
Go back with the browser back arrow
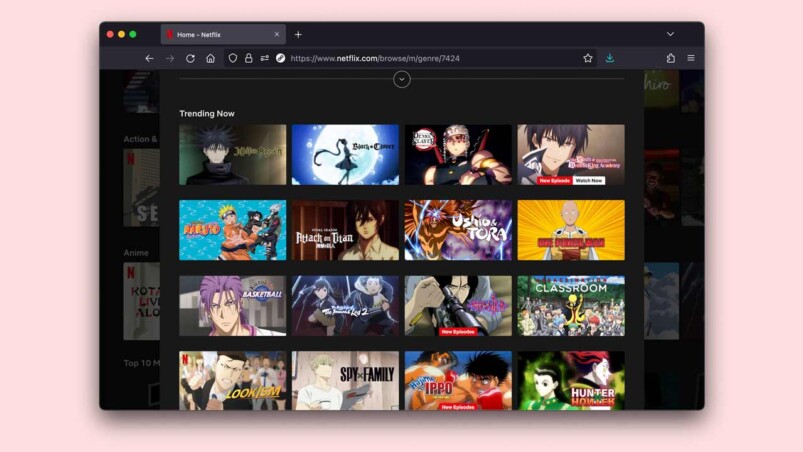click(x=149, y=58)
